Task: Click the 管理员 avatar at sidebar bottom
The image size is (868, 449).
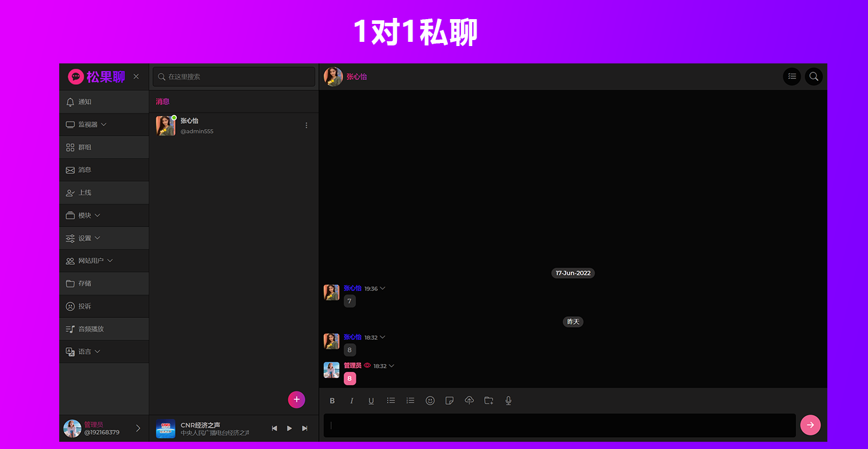Action: point(72,429)
